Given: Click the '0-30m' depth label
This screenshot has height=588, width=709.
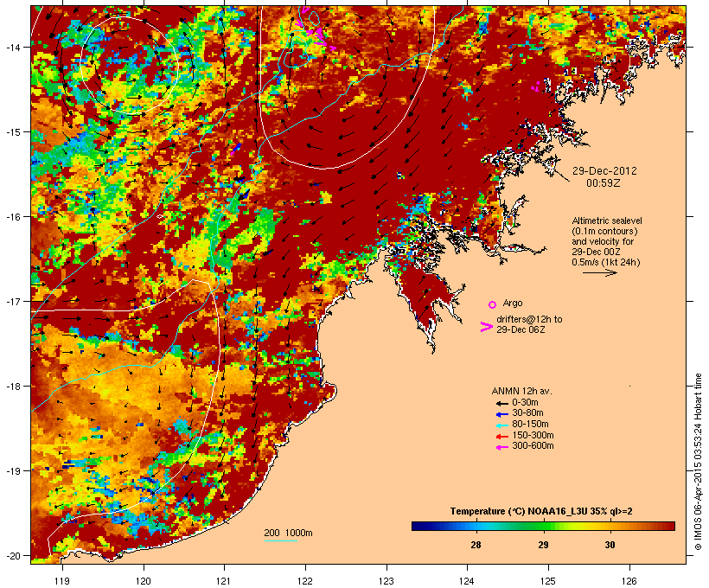Looking at the screenshot, I should [x=525, y=403].
